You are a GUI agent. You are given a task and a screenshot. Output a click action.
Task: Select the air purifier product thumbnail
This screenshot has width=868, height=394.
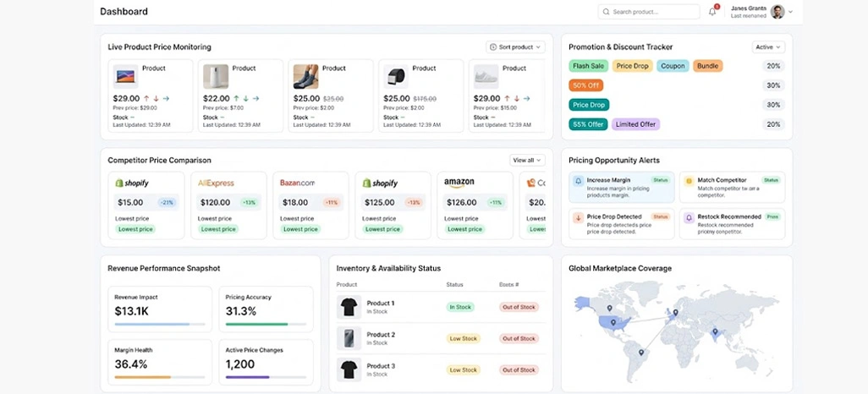[x=216, y=76]
